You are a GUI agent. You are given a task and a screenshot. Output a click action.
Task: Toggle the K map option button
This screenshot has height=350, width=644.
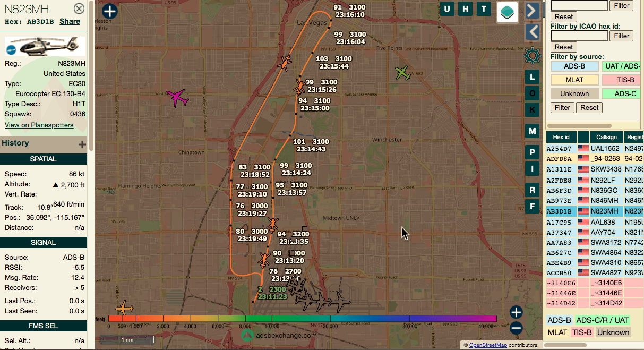(x=532, y=109)
